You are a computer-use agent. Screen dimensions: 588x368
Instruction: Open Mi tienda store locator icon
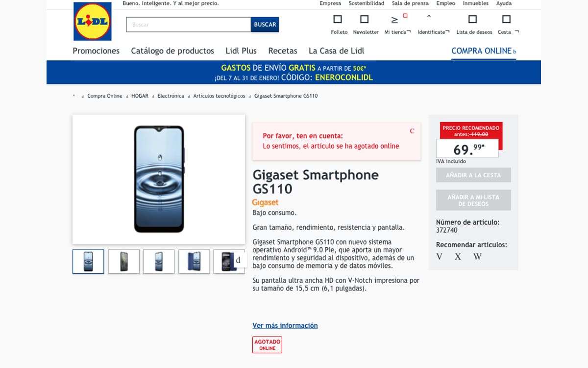tap(393, 20)
